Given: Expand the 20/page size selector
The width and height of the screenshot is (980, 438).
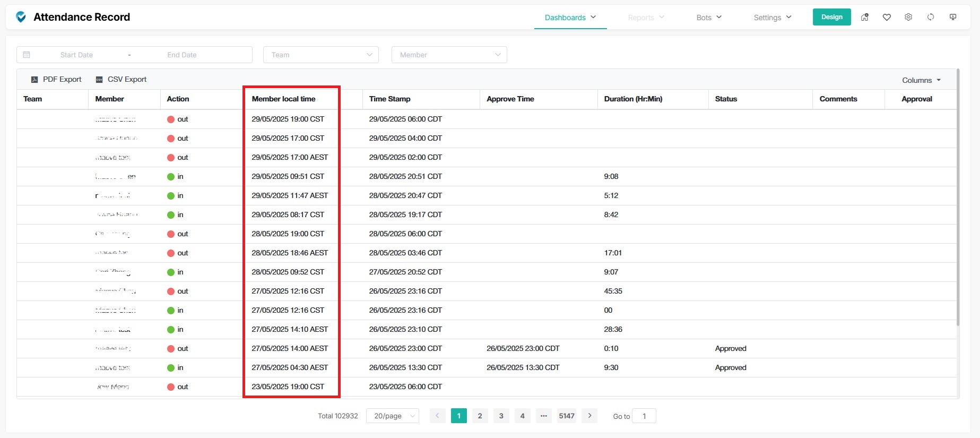Looking at the screenshot, I should click(x=392, y=416).
